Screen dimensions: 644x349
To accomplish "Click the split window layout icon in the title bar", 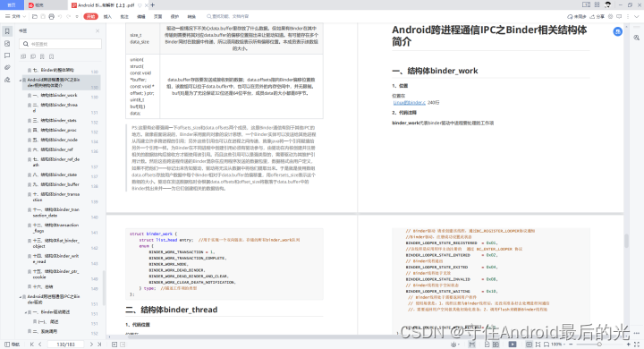I will click(x=586, y=5).
